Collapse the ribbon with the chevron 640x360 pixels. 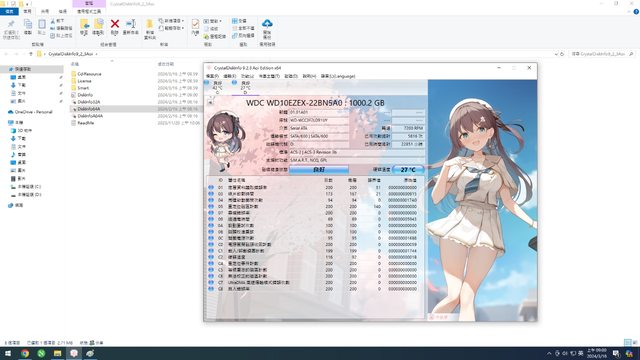coord(629,12)
